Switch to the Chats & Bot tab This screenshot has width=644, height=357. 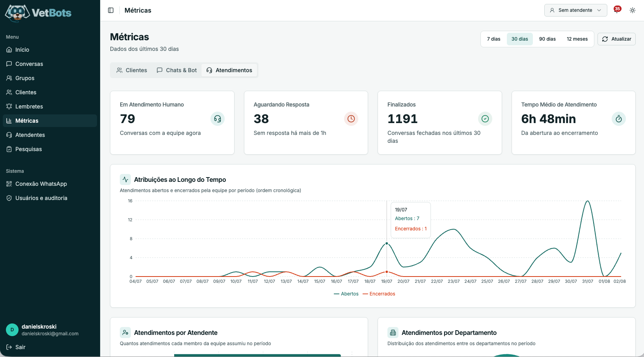coord(177,70)
